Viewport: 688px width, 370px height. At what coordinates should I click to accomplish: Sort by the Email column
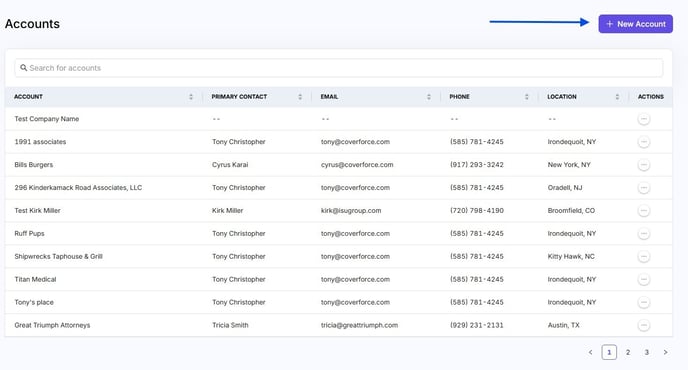click(x=429, y=97)
